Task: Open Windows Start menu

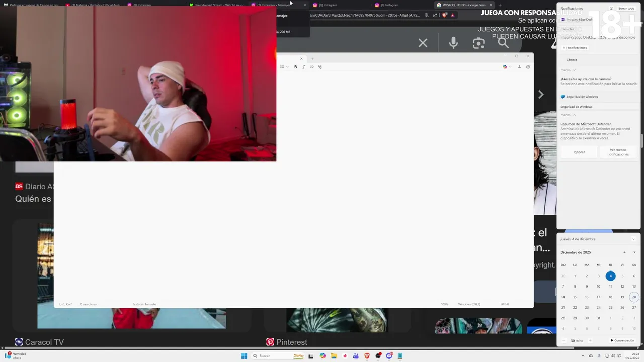Action: click(244, 356)
